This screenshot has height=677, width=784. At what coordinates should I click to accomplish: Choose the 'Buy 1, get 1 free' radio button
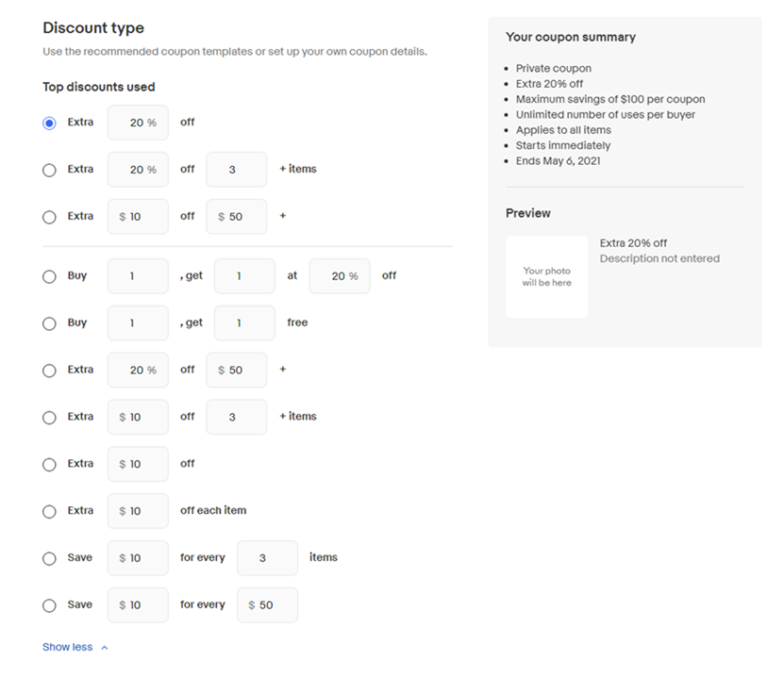click(x=49, y=323)
